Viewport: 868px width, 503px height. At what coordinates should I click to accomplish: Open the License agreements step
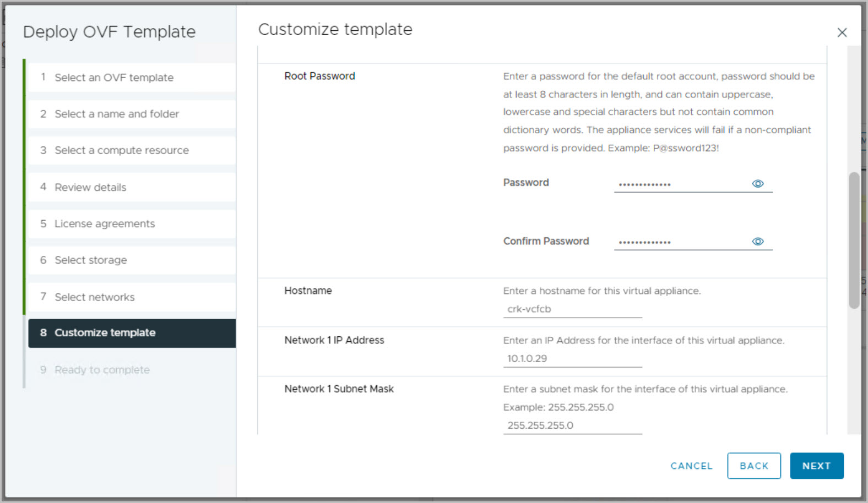click(105, 223)
